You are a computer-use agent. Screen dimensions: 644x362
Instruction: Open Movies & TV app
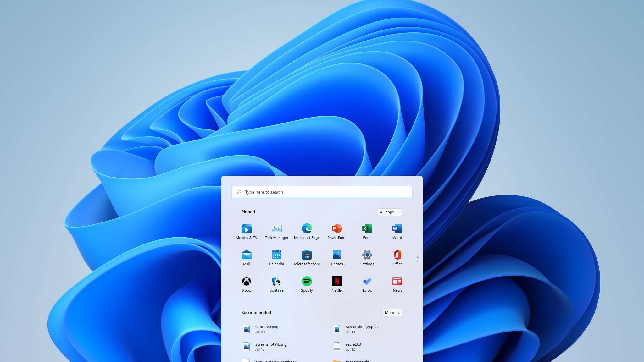[x=246, y=232]
